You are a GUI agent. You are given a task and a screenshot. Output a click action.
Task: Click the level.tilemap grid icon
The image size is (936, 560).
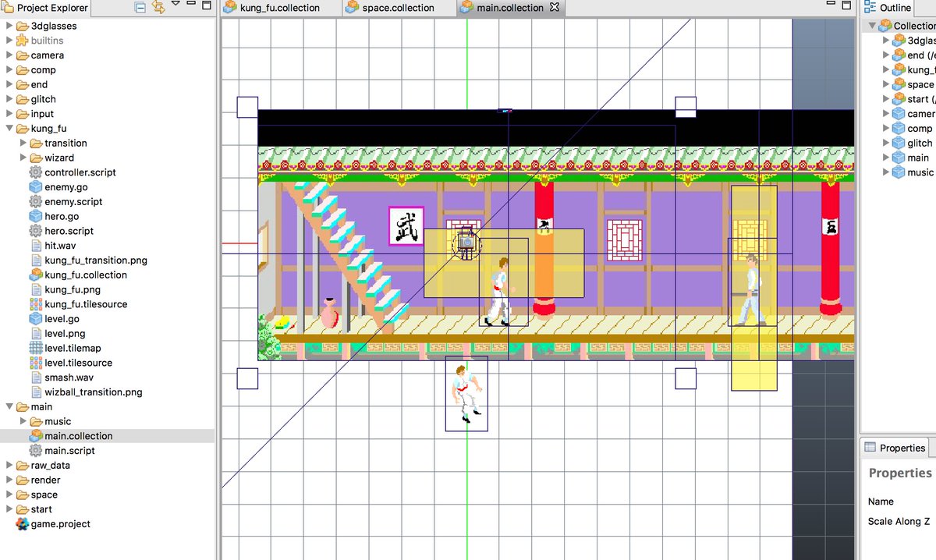[36, 349]
